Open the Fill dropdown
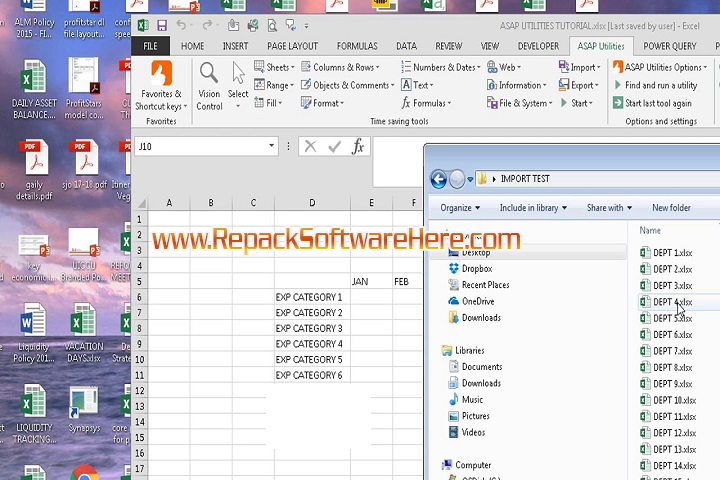The image size is (720, 480). 268,103
